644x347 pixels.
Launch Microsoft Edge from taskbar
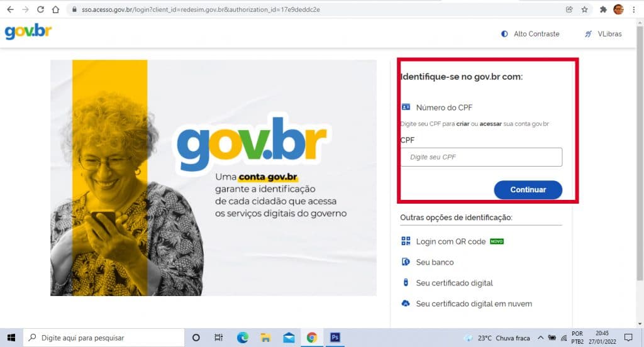(242, 338)
